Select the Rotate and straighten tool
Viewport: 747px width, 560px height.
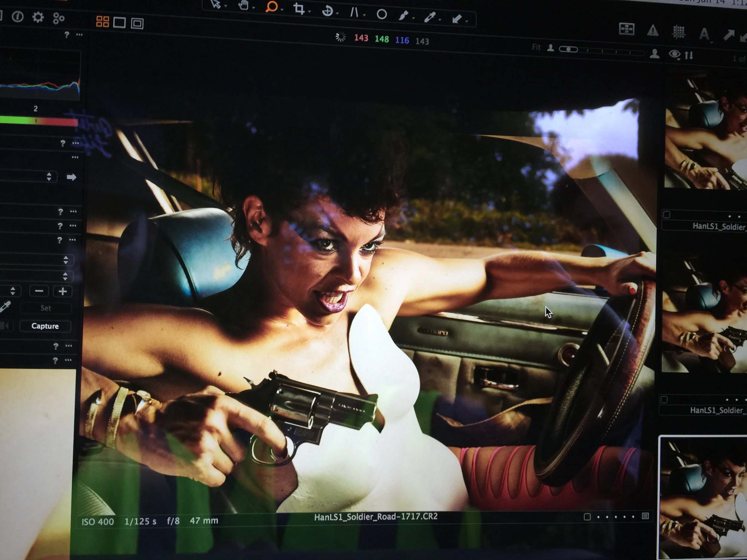coord(327,11)
